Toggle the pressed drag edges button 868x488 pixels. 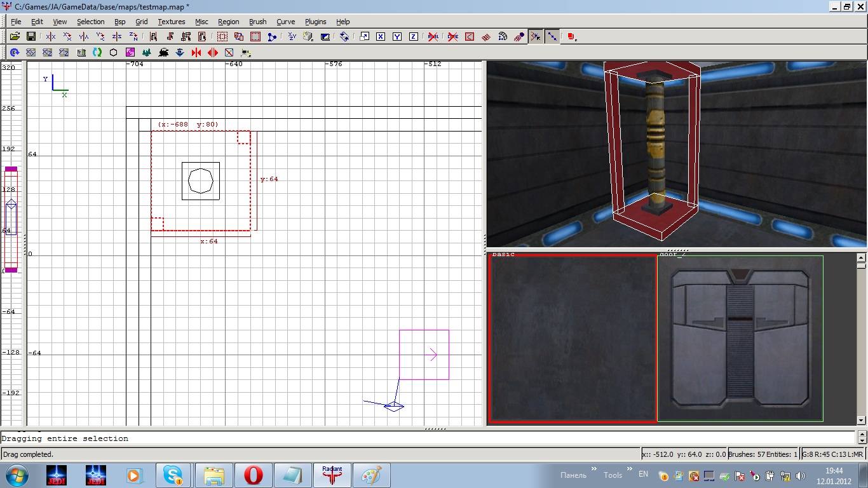[x=552, y=37]
